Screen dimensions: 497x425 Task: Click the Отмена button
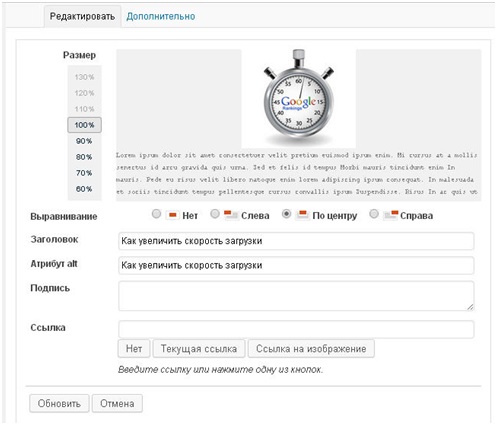pos(117,403)
